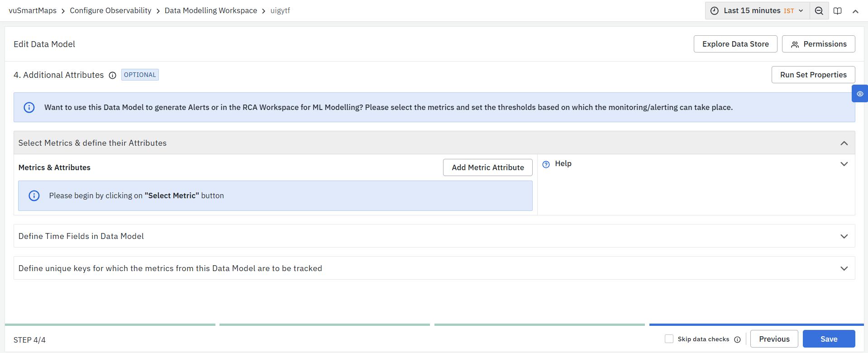Expand Define Time Fields in Data Model
This screenshot has width=868, height=353.
844,236
